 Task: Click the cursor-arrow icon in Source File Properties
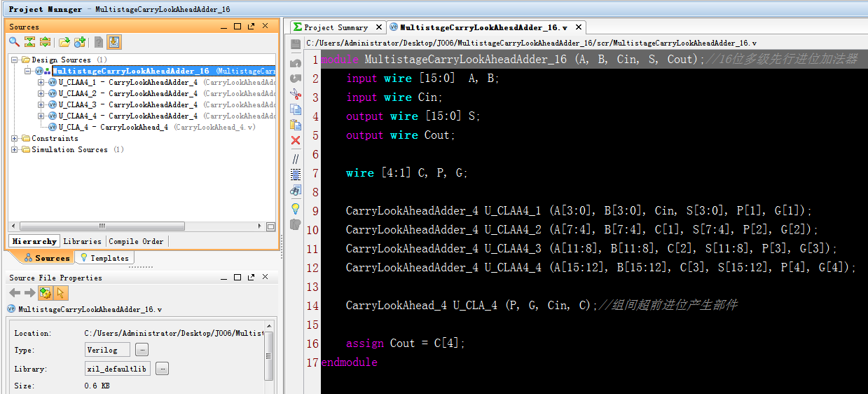pos(60,293)
